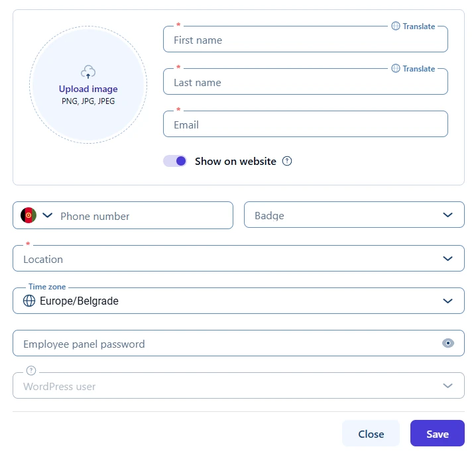476x453 pixels.
Task: Reveal password with the eye icon
Action: tap(448, 343)
